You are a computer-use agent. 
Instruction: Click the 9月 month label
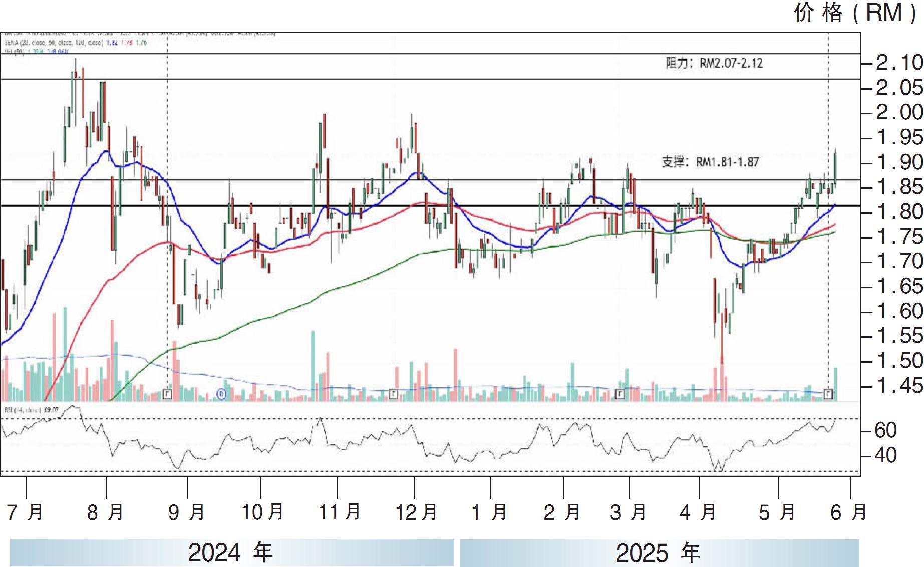[x=187, y=512]
